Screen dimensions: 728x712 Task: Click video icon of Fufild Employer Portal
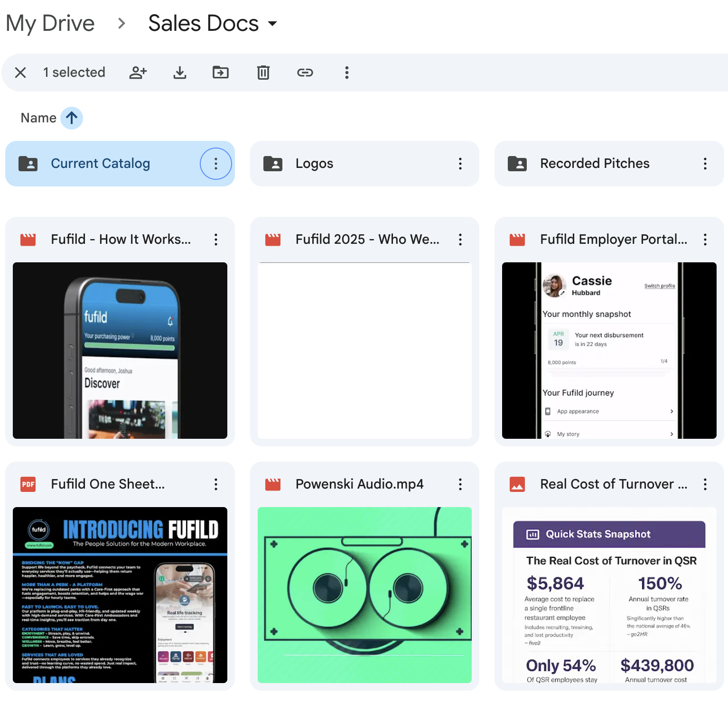pos(517,240)
